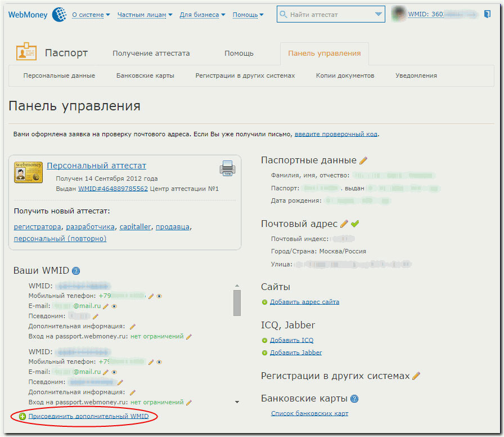The image size is (504, 437).
Task: Click inside the Найти аттестат search field
Action: click(326, 14)
